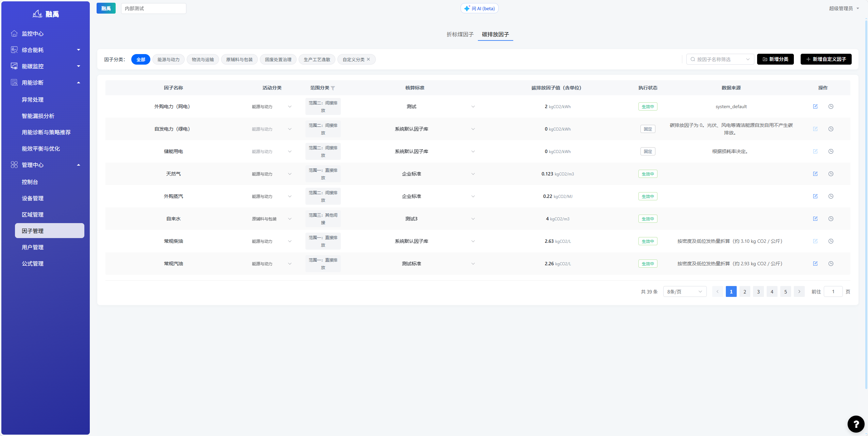Open 设备管理 in sidebar
The height and width of the screenshot is (436, 868).
(33, 198)
